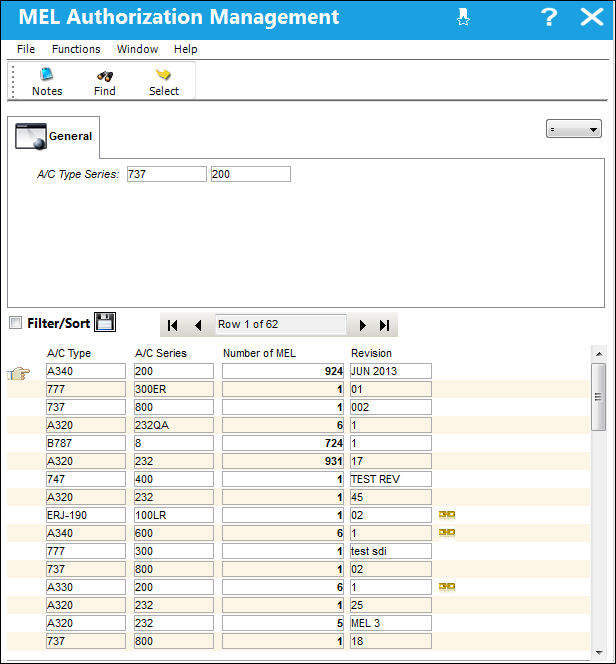Select the revision 17 cell
616x664 pixels.
[391, 461]
